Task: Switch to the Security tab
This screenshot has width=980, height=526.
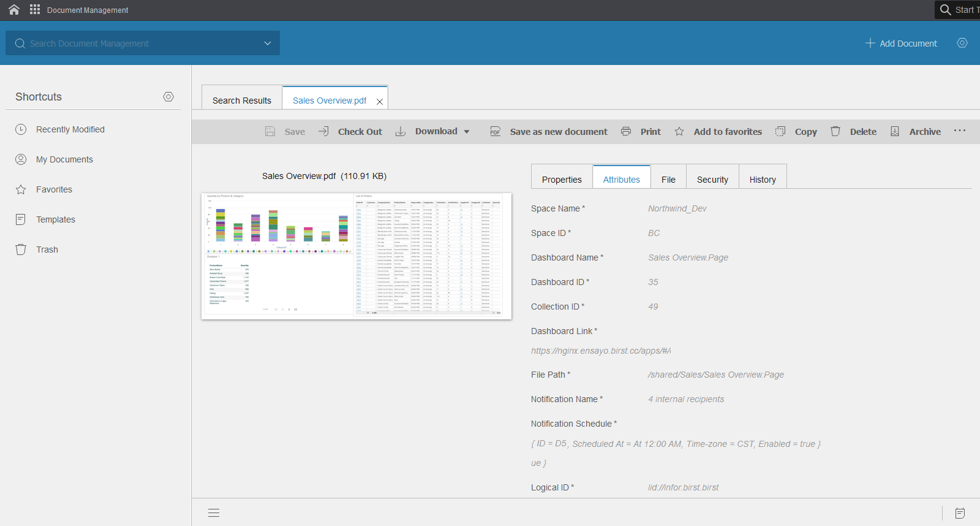Action: click(x=712, y=180)
